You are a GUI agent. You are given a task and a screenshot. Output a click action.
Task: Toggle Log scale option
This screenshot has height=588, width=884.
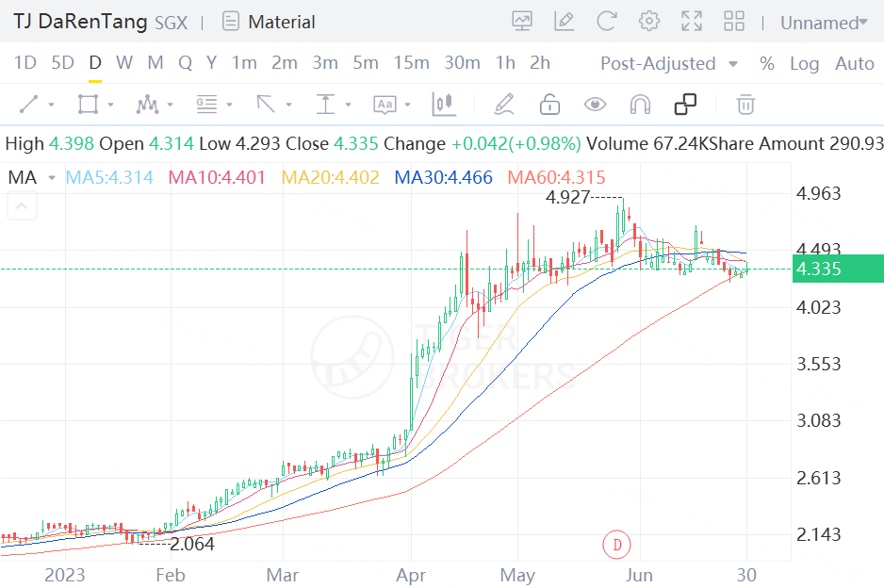coord(805,64)
